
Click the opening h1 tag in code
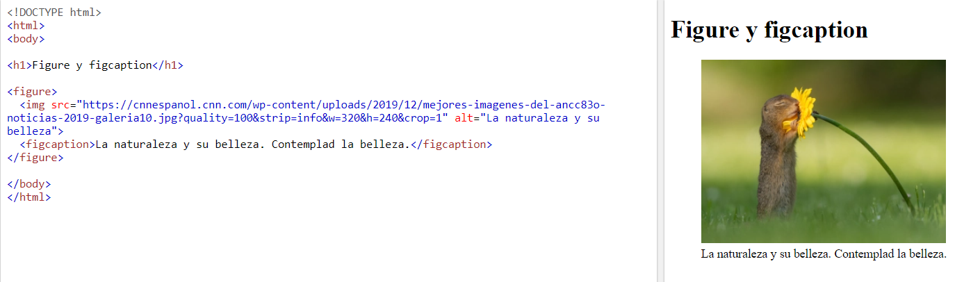point(19,65)
